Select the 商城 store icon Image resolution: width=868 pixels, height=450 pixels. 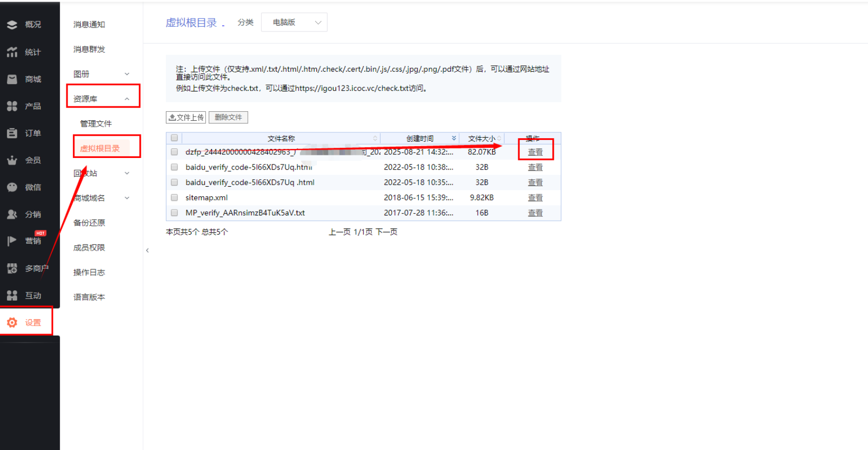(x=12, y=79)
